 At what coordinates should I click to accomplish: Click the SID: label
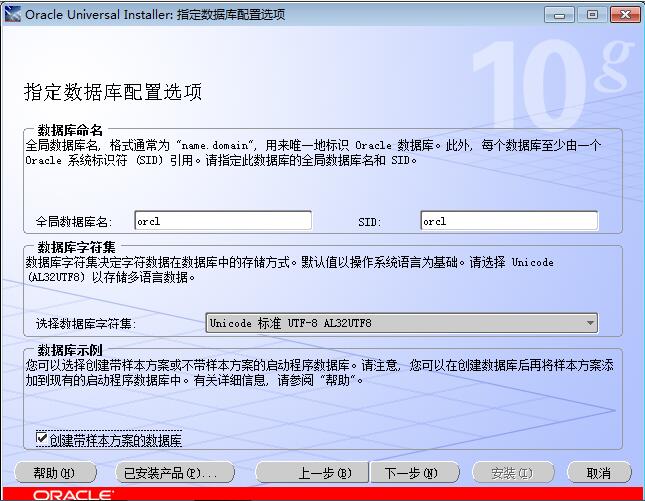[370, 222]
